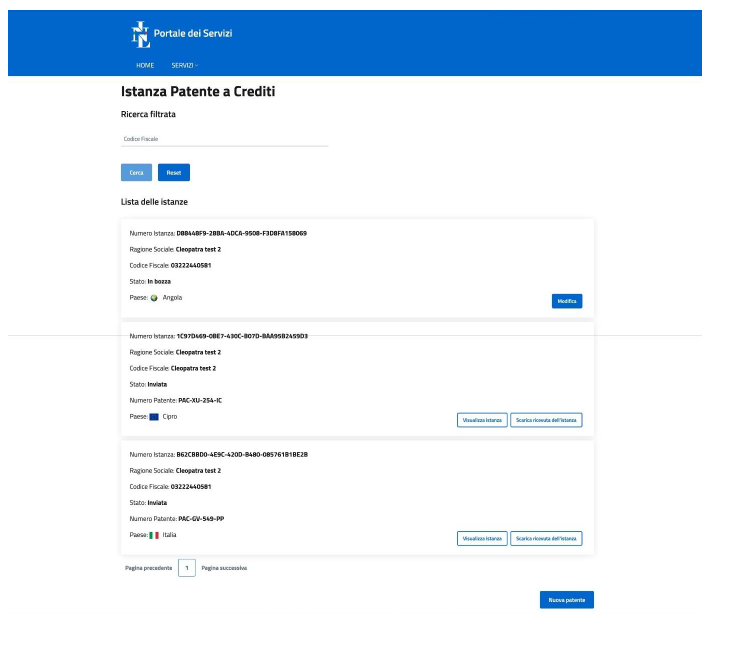The height and width of the screenshot is (655, 739).
Task: Click the Nuova patente button
Action: pos(567,600)
